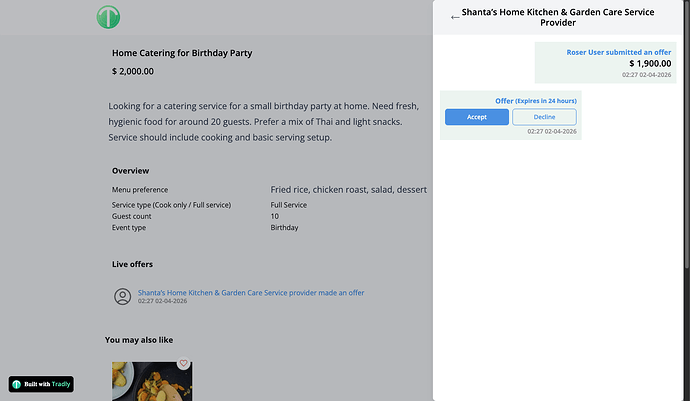Click the green store logo icon
Viewport: 690px width, 401px height.
tap(108, 17)
